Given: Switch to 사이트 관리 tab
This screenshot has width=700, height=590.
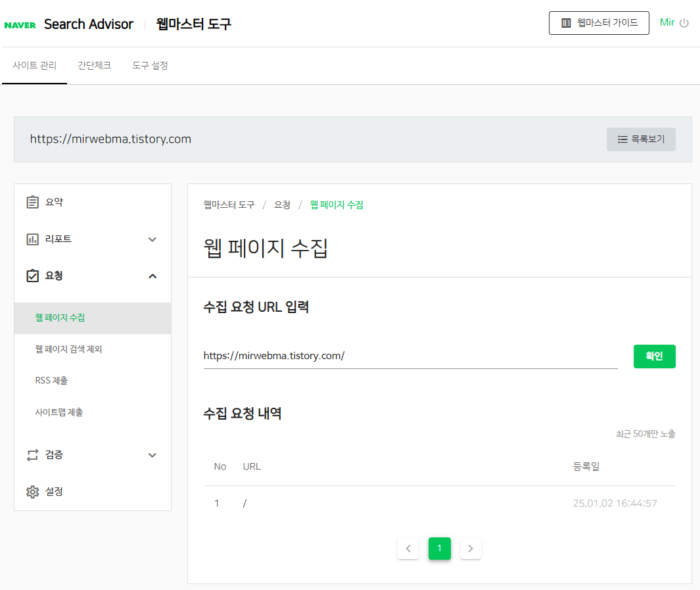Looking at the screenshot, I should point(34,66).
